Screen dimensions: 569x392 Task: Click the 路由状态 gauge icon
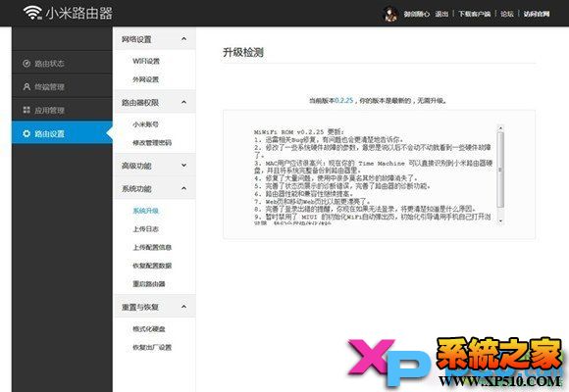coord(26,64)
